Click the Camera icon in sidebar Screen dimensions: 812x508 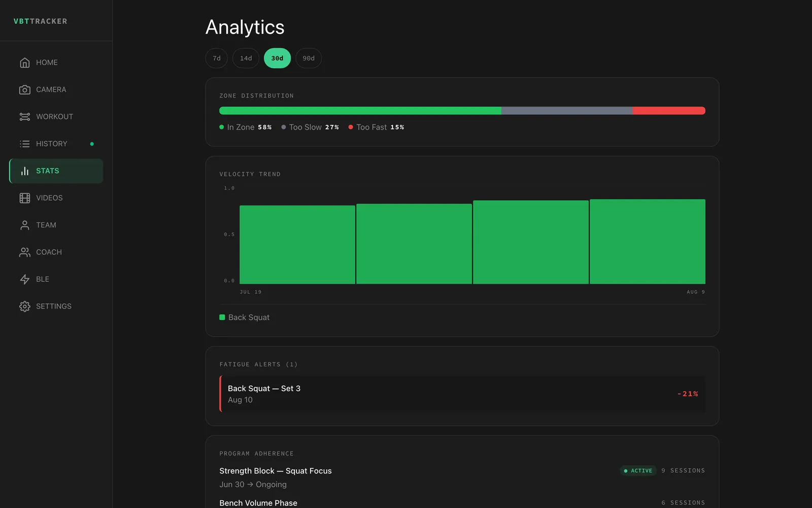point(24,89)
